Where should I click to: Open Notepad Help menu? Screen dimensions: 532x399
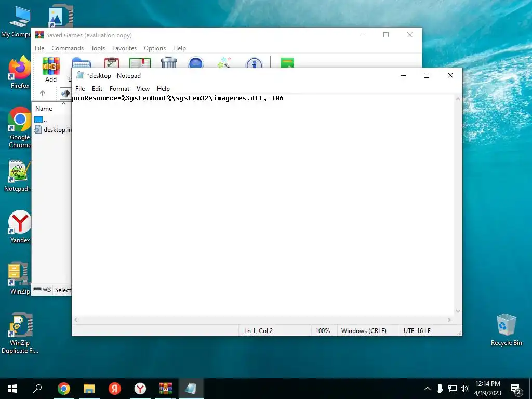[163, 88]
